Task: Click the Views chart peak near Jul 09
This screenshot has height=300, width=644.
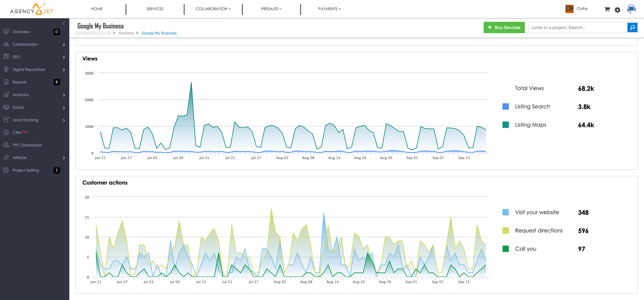Action: point(191,83)
